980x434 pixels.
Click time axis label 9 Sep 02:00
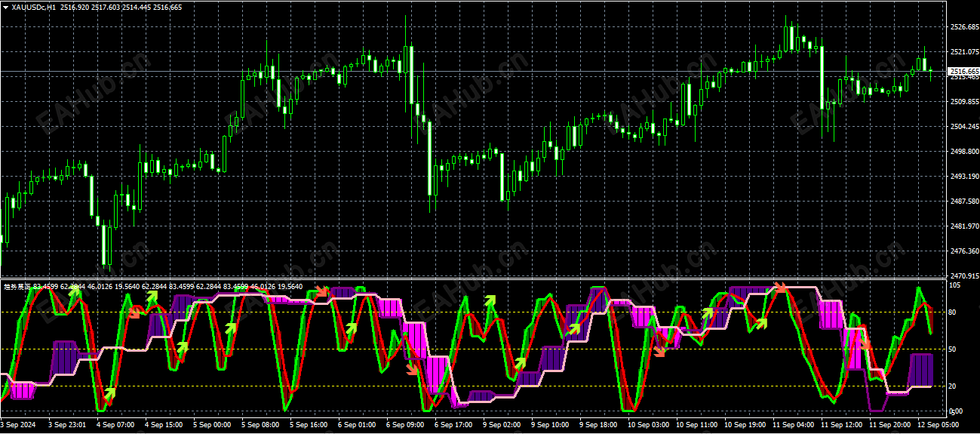click(x=502, y=425)
